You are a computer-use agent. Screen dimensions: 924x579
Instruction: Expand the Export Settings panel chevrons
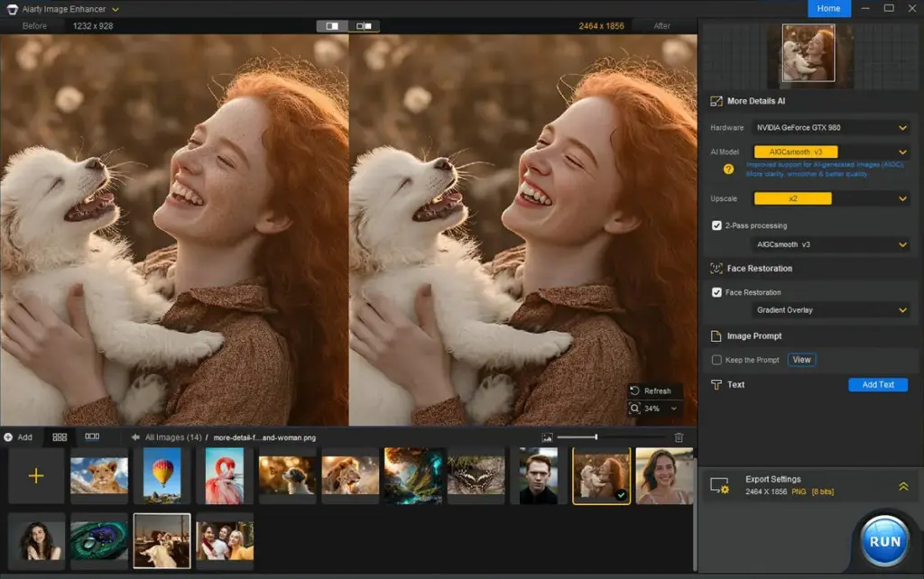click(x=903, y=486)
